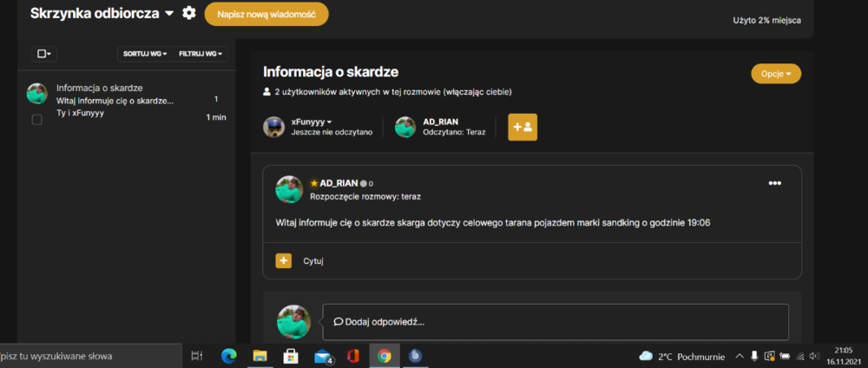The height and width of the screenshot is (368, 868).
Task: Click the Dodaj odpowiedź reply field
Action: pyautogui.click(x=556, y=321)
